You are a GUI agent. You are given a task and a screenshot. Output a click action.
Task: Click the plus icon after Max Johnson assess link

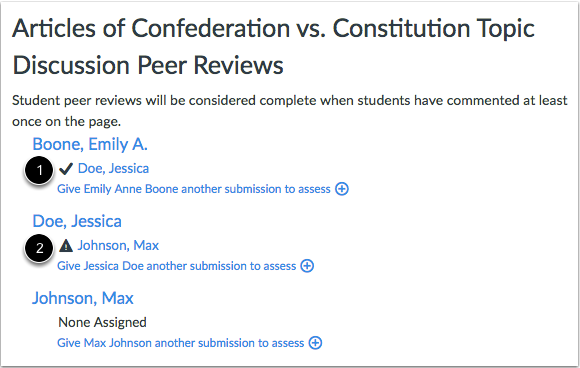click(x=315, y=343)
